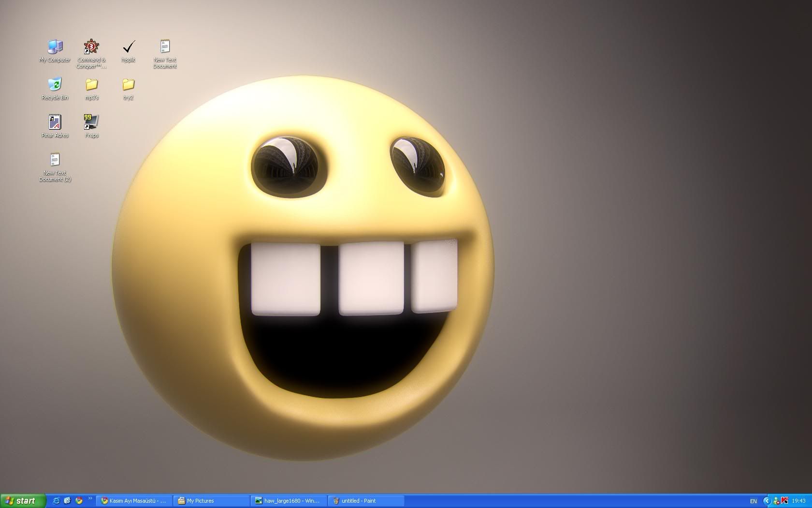Select the try2 folder icon

(128, 85)
